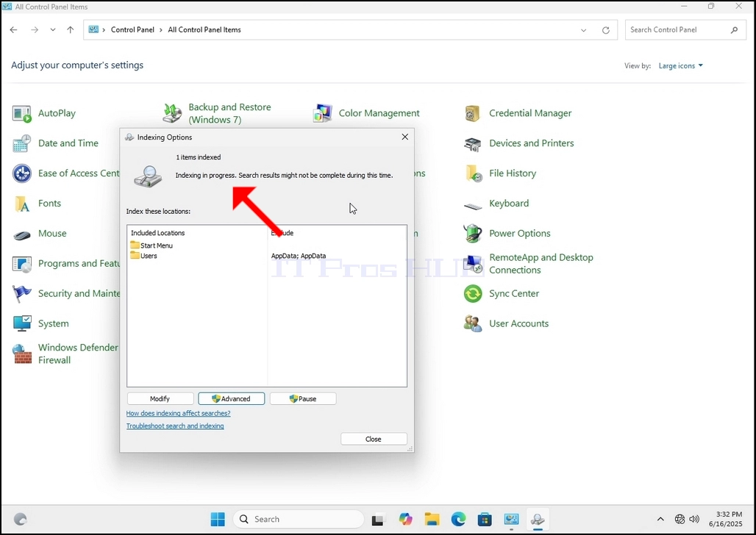The width and height of the screenshot is (756, 535).
Task: Go forward in Control Panel navigation
Action: pos(35,30)
